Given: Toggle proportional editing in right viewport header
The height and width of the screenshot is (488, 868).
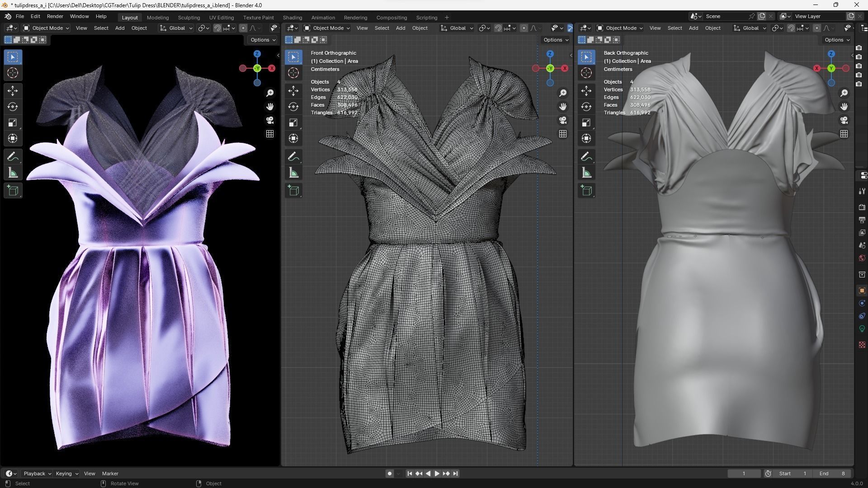Looking at the screenshot, I should [817, 28].
